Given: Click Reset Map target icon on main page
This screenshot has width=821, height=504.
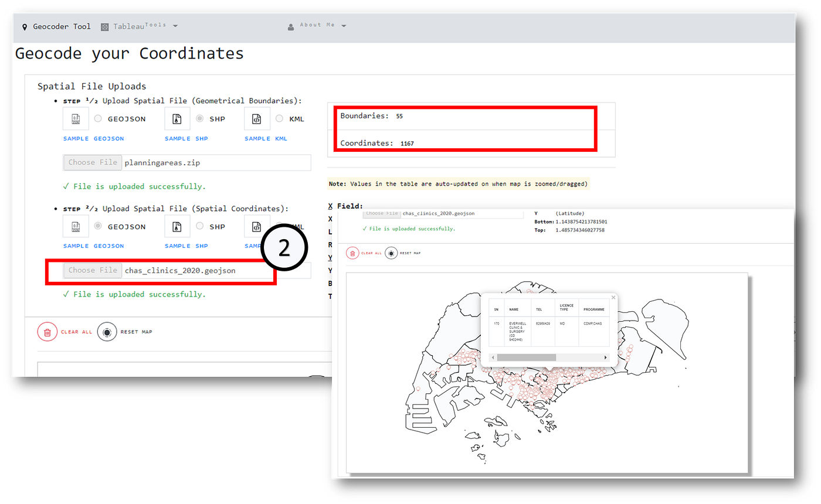Looking at the screenshot, I should pos(107,332).
